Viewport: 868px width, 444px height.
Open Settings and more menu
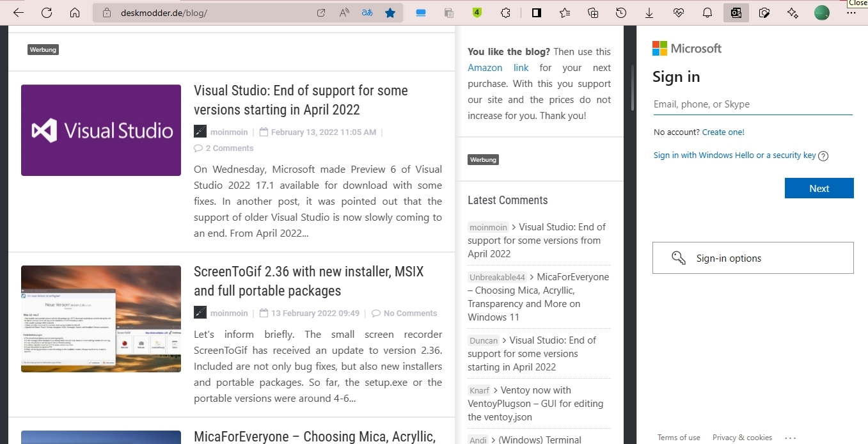click(851, 13)
